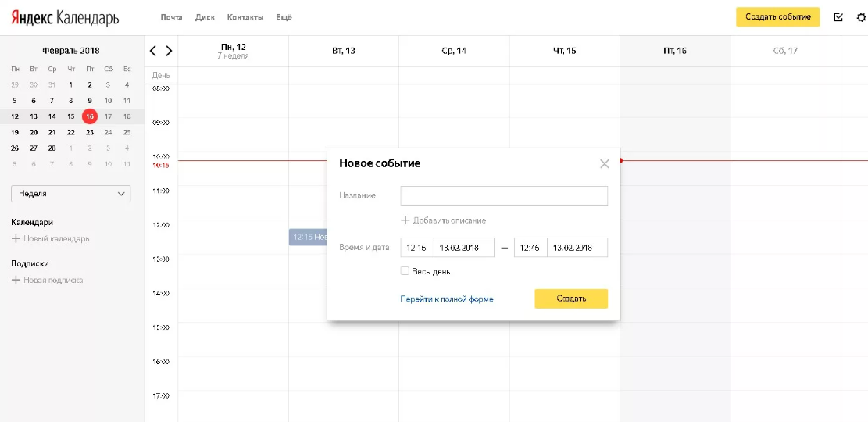Click the plus icon for Новая подписка
The height and width of the screenshot is (422, 868).
click(x=16, y=281)
